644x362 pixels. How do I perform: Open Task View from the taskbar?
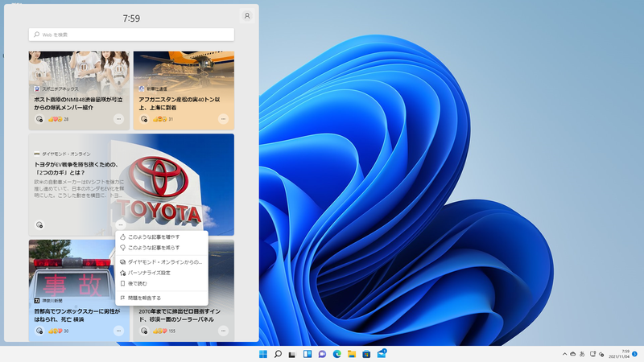(292, 354)
